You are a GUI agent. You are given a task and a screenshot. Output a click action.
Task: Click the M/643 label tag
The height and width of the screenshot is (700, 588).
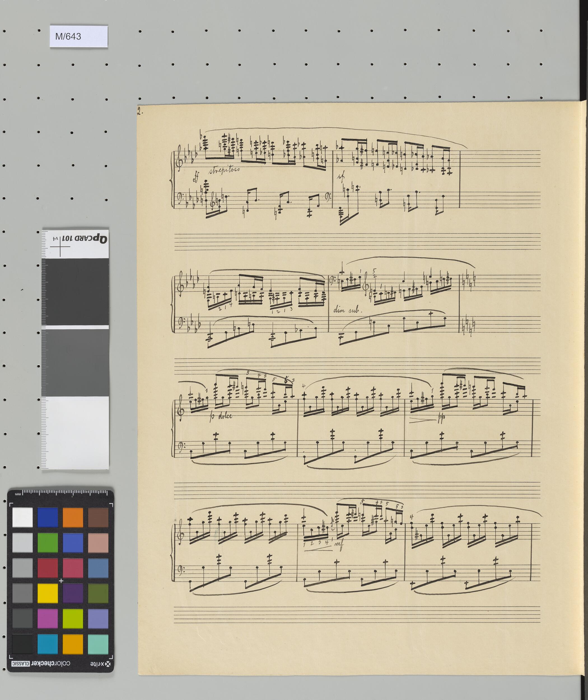tap(79, 36)
